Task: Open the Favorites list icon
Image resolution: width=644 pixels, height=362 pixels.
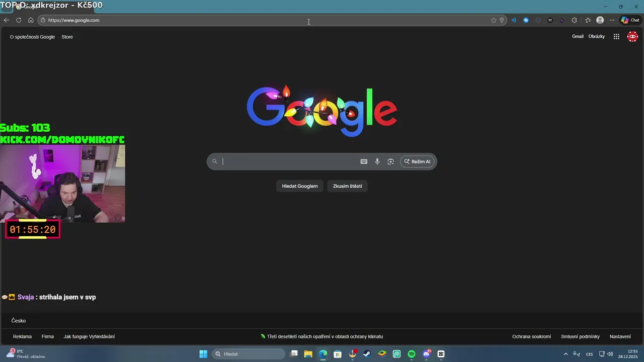Action: coord(588,20)
